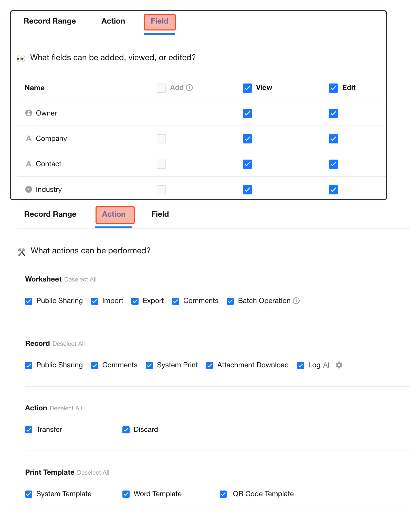Click the Contact text field icon
This screenshot has width=420, height=521.
(29, 164)
